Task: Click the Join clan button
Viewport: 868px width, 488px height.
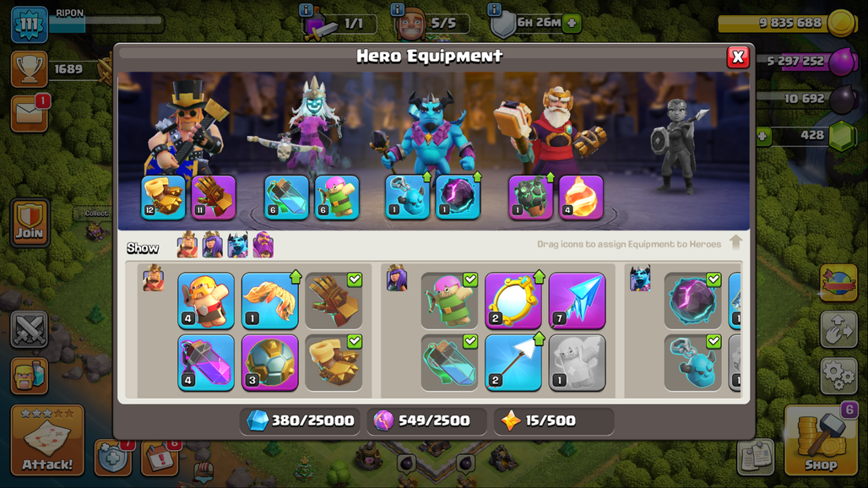Action: 30,223
